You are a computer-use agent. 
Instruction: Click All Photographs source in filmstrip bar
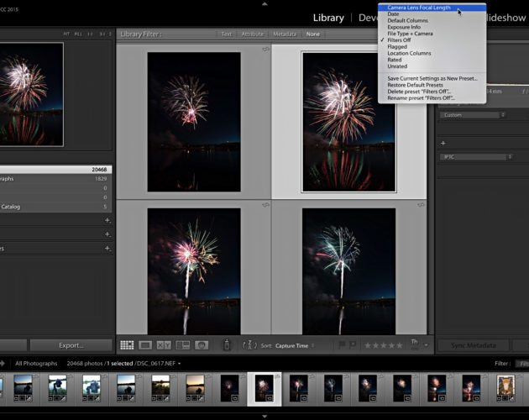coord(36,363)
